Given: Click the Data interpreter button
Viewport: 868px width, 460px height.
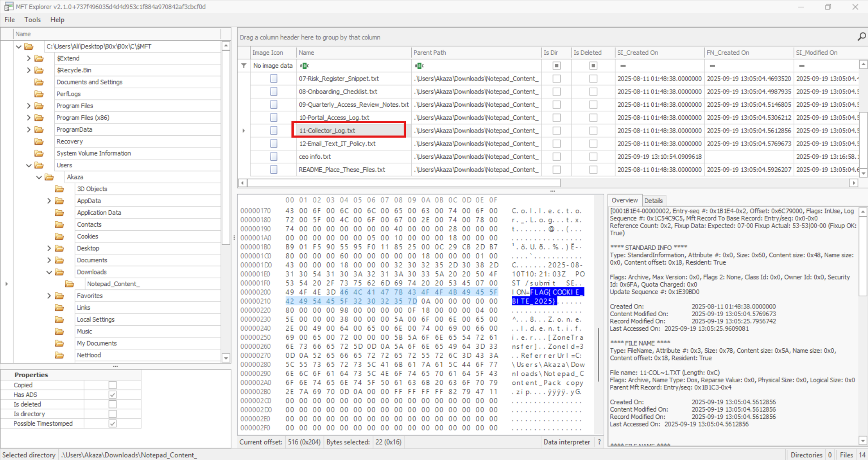Looking at the screenshot, I should click(567, 442).
